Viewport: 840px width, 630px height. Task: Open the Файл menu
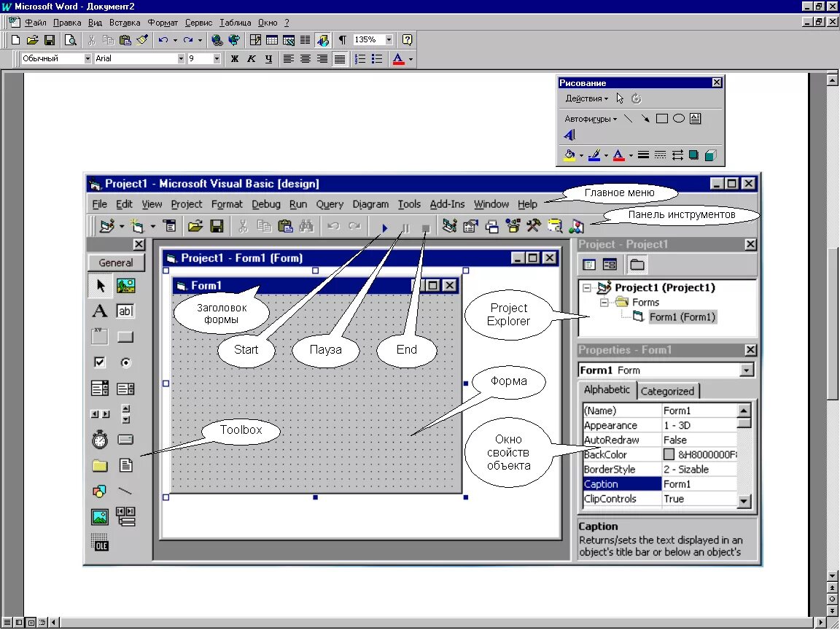(x=35, y=23)
